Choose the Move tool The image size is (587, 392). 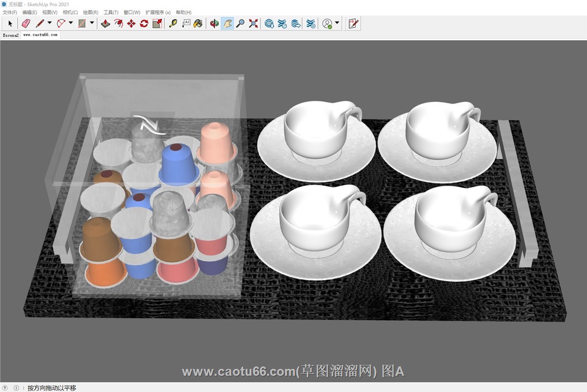(131, 24)
